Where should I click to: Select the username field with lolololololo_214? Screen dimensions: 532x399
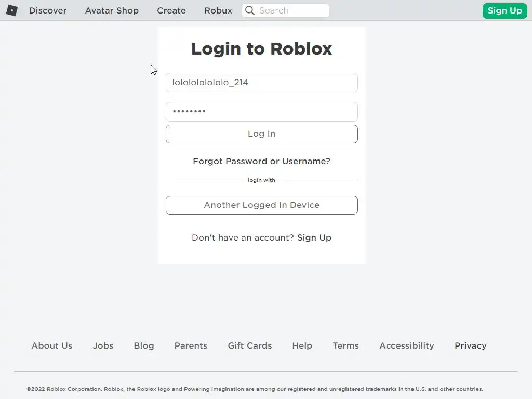tap(262, 83)
